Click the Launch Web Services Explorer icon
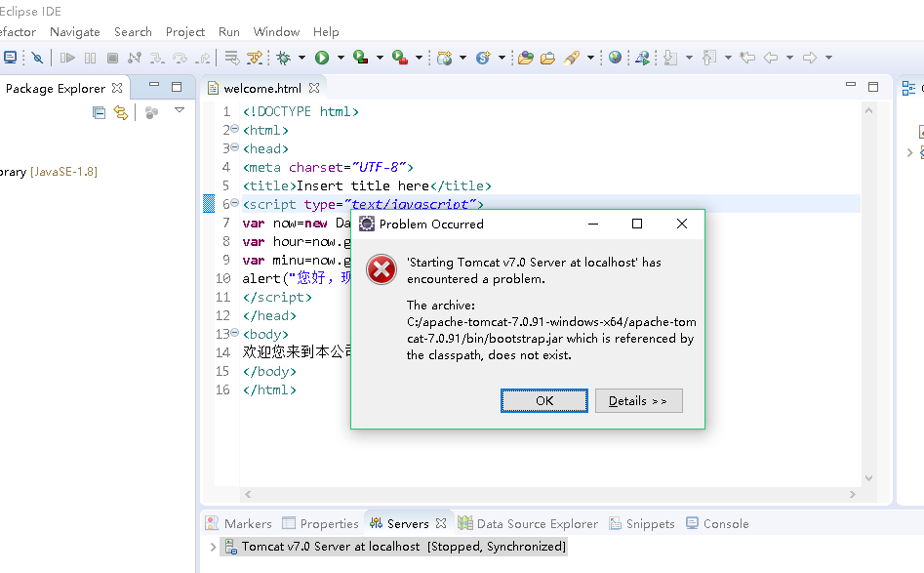Viewport: 924px width, 573px height. pos(642,58)
